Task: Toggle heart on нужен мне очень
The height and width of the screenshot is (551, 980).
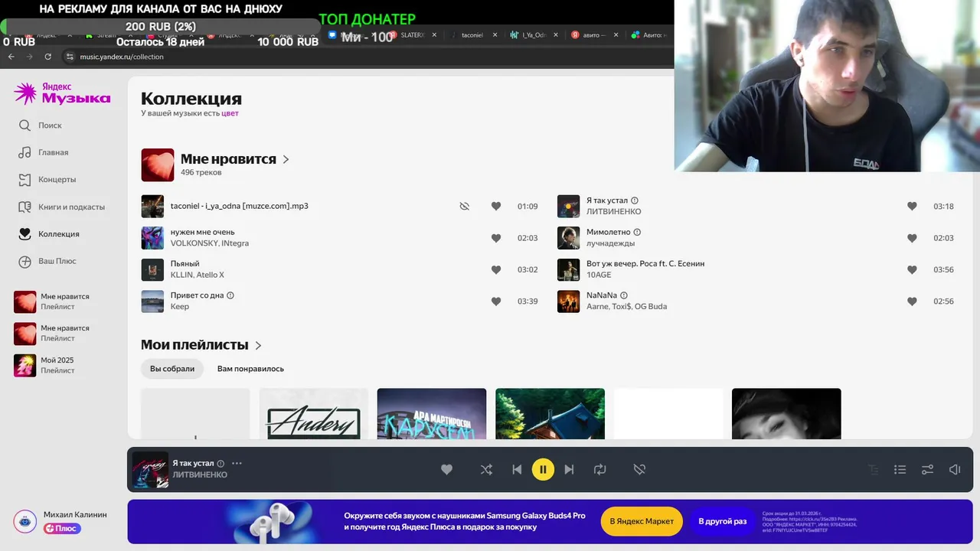Action: [x=496, y=238]
